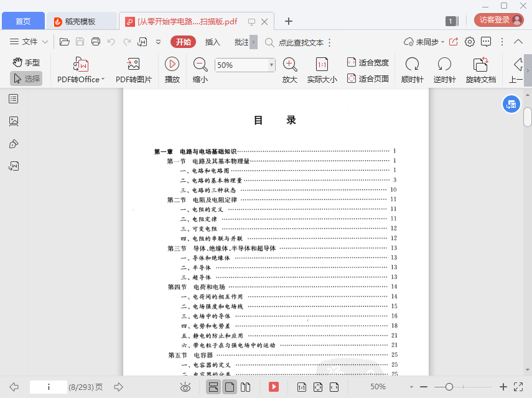532x398 pixels.
Task: Rotate page counterclockwise
Action: click(x=444, y=70)
